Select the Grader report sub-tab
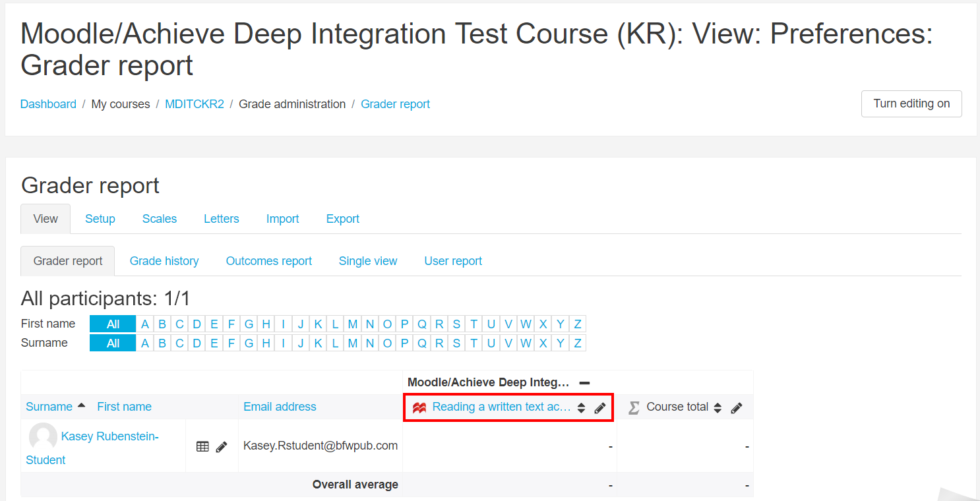This screenshot has height=501, width=980. (x=68, y=261)
